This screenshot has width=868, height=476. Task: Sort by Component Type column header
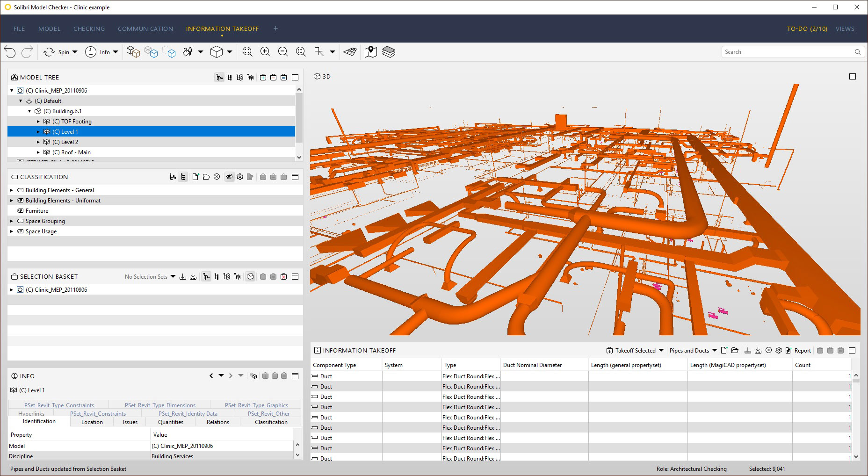click(x=346, y=365)
